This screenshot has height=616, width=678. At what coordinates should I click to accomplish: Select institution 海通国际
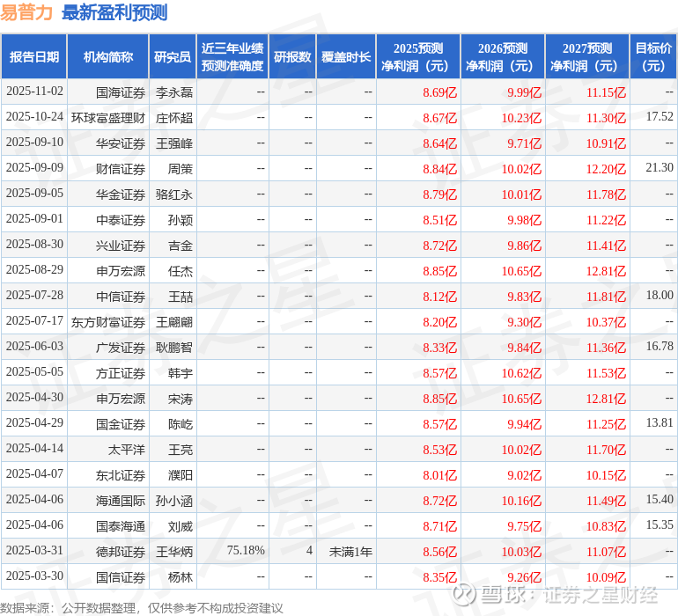pos(121,501)
